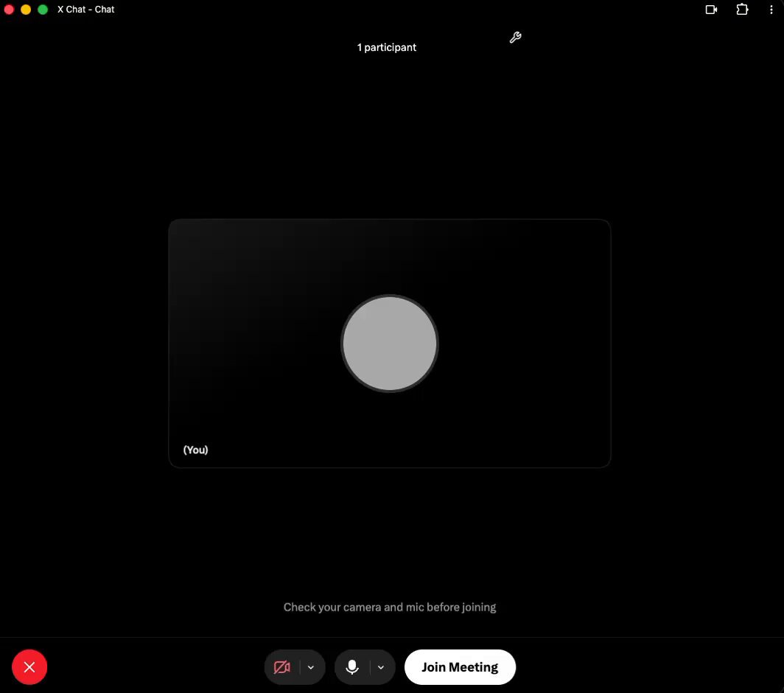
Task: Maximize the window with the green button
Action: (43, 10)
